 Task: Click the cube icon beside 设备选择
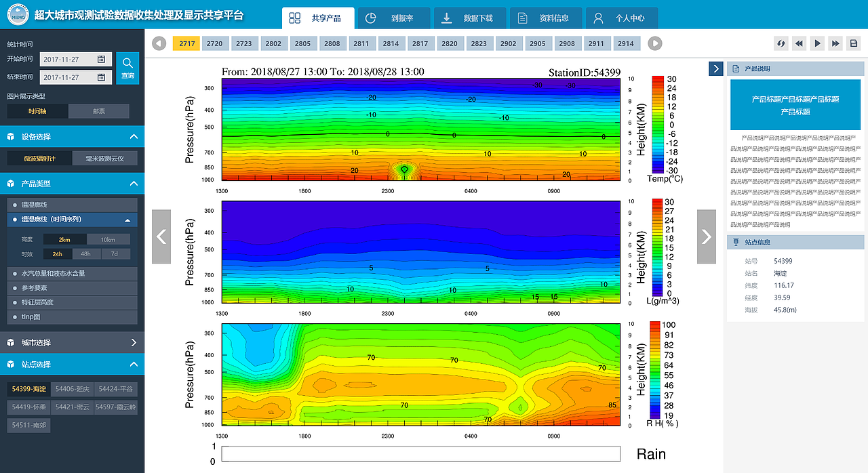click(x=11, y=137)
